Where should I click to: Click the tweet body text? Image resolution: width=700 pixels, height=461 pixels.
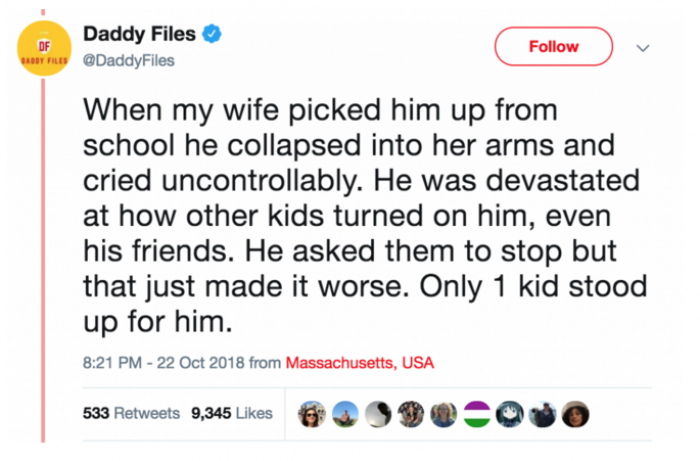click(x=360, y=215)
